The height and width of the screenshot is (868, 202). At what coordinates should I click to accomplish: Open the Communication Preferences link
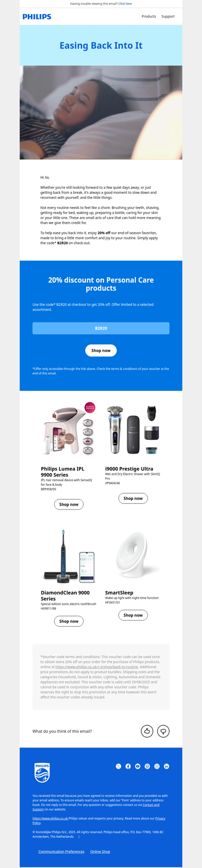click(62, 851)
